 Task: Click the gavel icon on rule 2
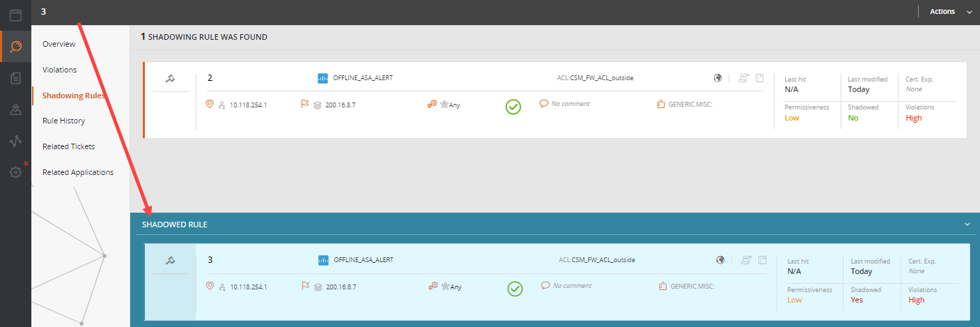170,79
